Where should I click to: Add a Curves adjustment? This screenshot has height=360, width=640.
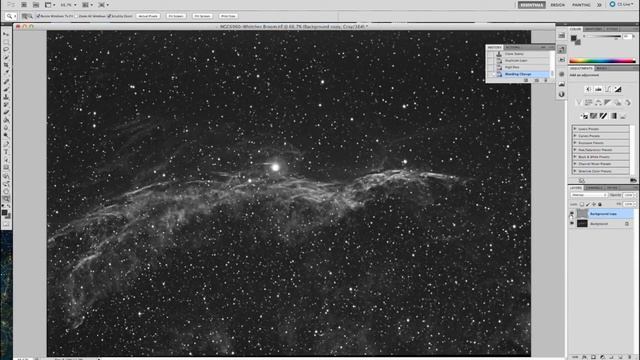point(608,89)
